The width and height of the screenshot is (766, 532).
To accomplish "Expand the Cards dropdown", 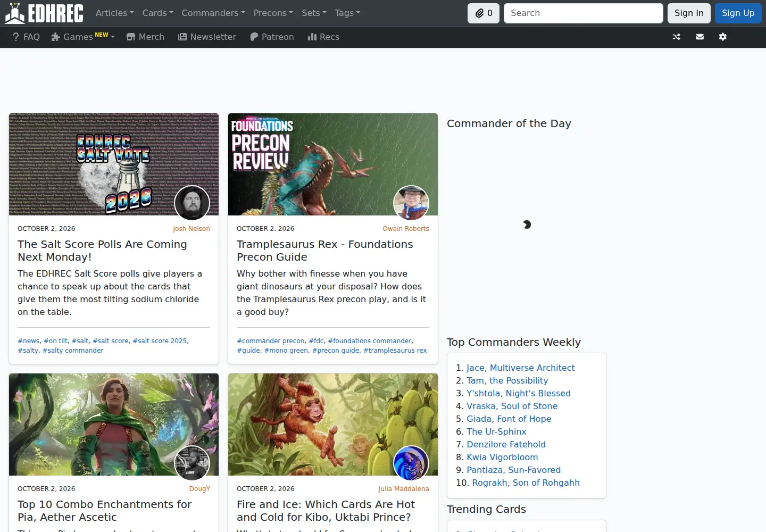I will coord(157,13).
